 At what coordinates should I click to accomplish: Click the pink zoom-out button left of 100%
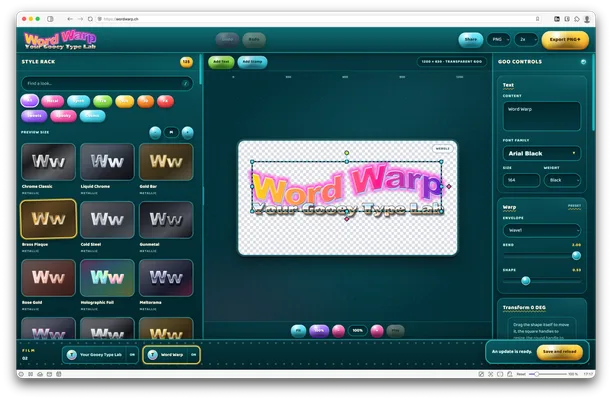click(x=338, y=331)
